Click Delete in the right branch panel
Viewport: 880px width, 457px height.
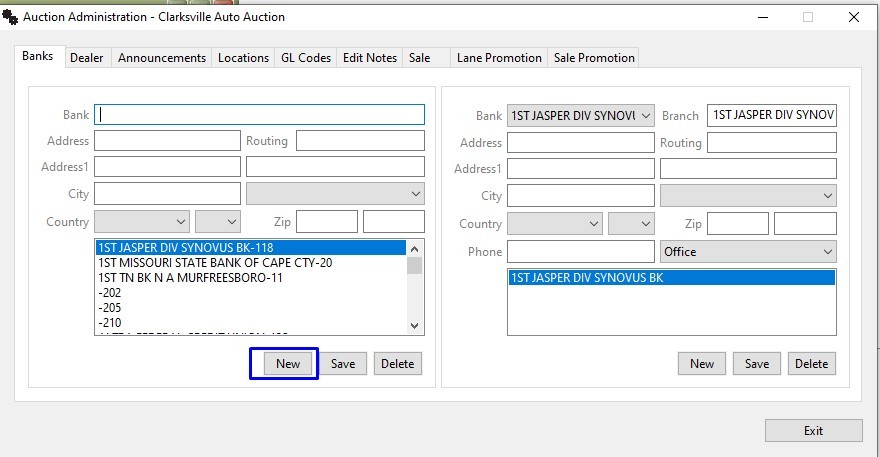(811, 364)
